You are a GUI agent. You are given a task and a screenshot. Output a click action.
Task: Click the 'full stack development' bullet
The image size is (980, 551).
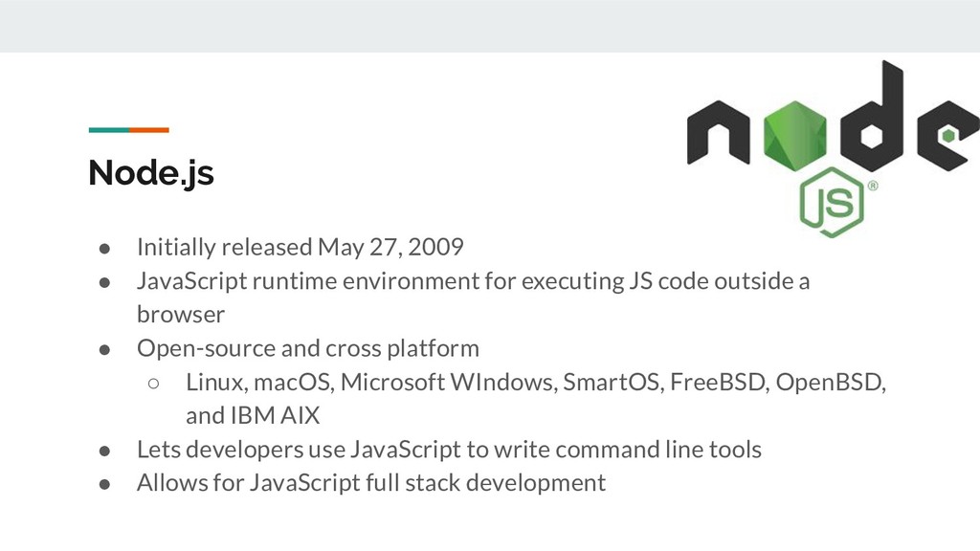pos(371,483)
